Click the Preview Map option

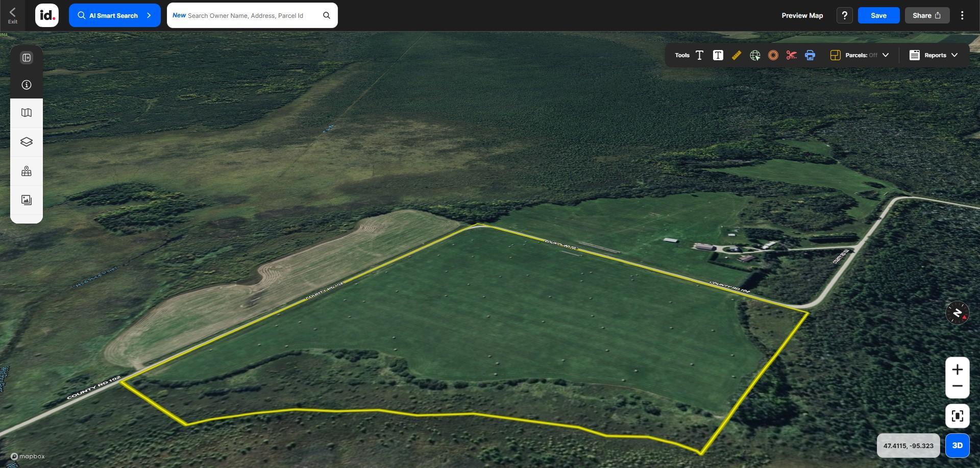tap(802, 15)
